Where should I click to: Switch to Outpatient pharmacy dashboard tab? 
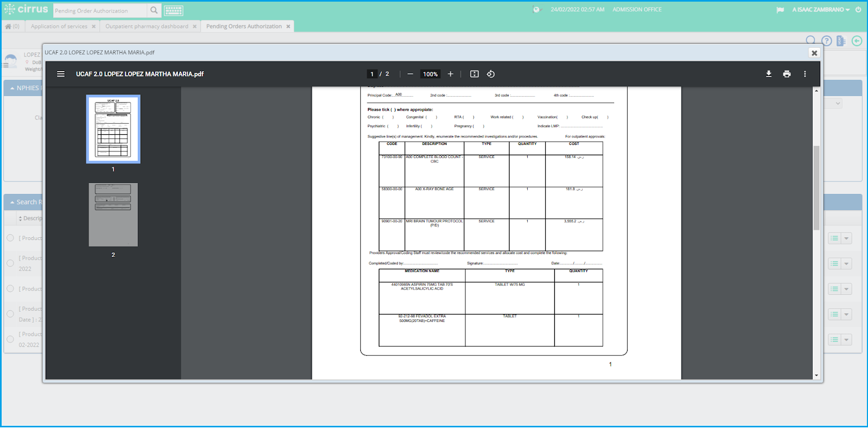point(146,26)
